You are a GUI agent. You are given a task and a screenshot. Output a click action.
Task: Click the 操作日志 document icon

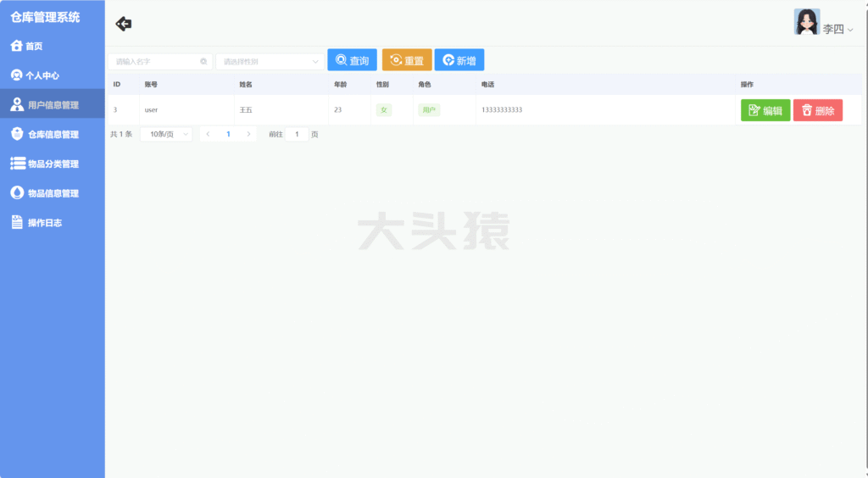[17, 222]
